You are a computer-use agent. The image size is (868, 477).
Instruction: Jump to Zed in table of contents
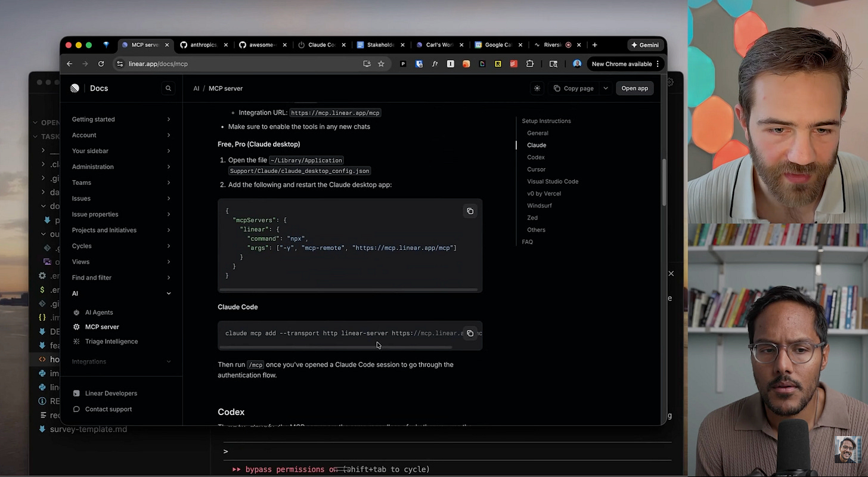click(532, 218)
